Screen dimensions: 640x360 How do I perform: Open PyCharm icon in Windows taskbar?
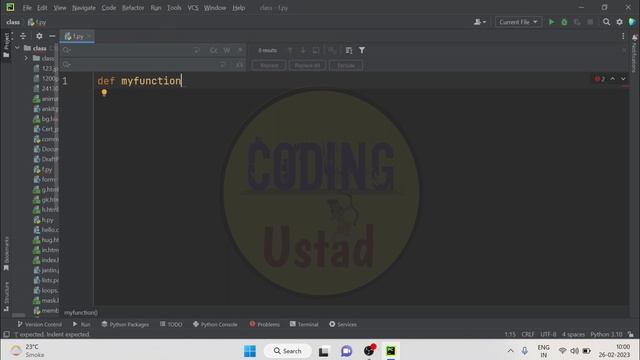pyautogui.click(x=391, y=351)
